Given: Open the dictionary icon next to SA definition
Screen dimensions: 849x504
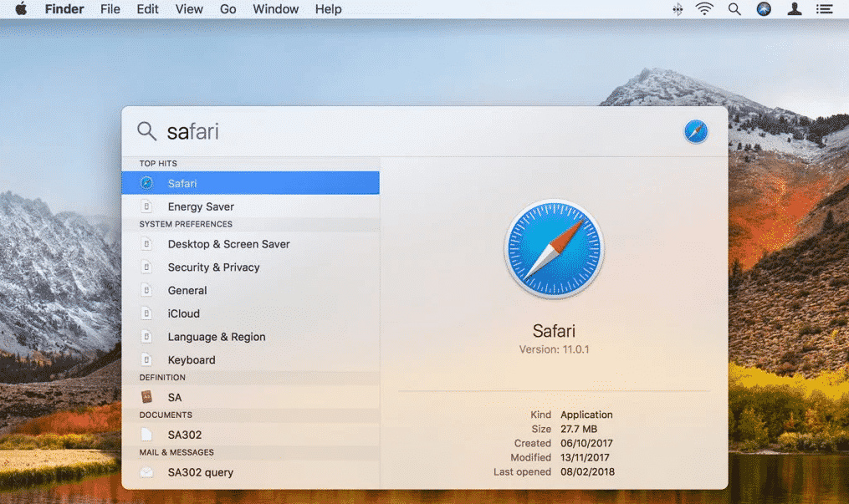Looking at the screenshot, I should tap(149, 396).
